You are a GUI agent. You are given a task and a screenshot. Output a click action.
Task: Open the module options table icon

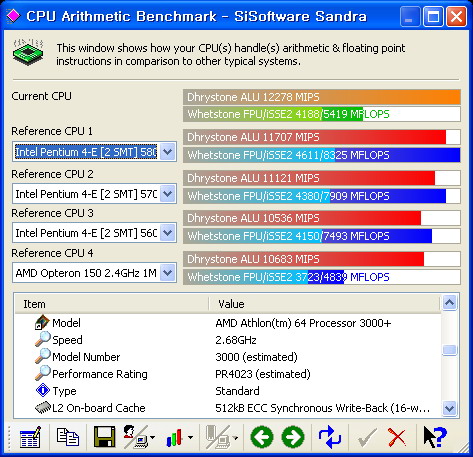coord(30,437)
